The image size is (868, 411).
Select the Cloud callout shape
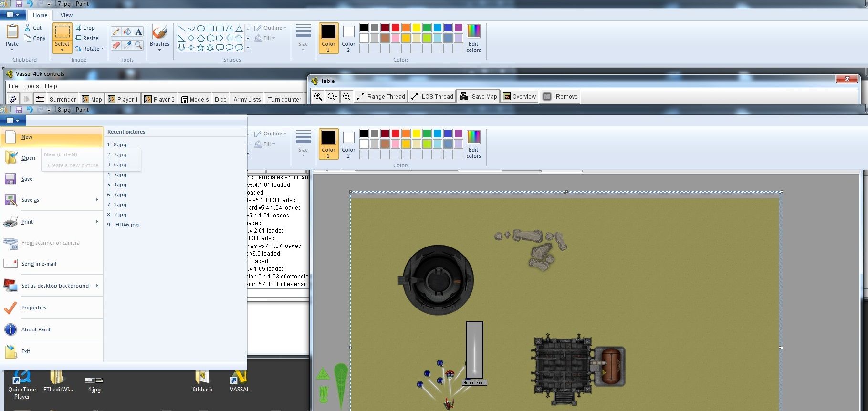239,47
